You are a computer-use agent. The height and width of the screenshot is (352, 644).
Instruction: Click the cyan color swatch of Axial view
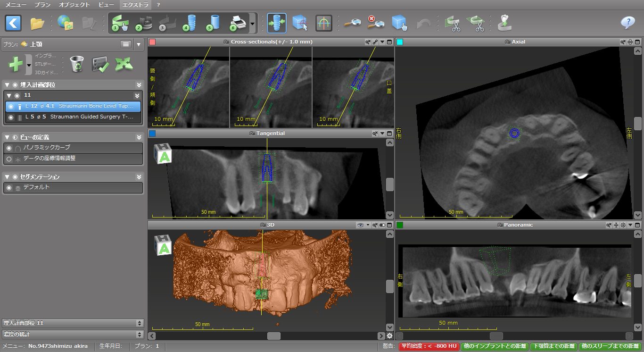400,42
